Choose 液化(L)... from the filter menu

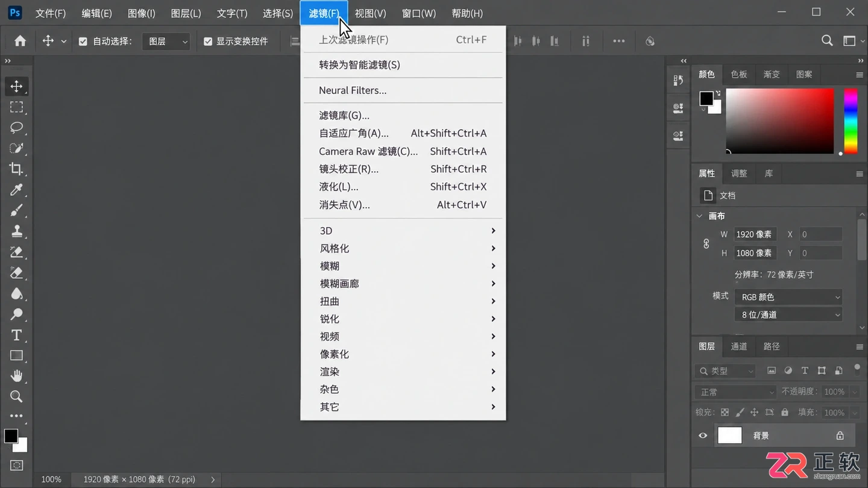tap(403, 187)
